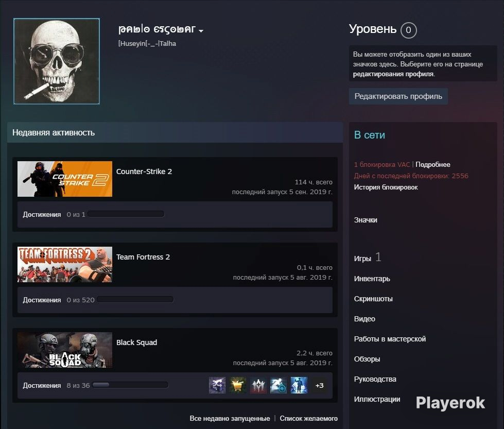The image size is (504, 429).
Task: Open the running-figure achievement icon in Black Squad
Action: 279,385
